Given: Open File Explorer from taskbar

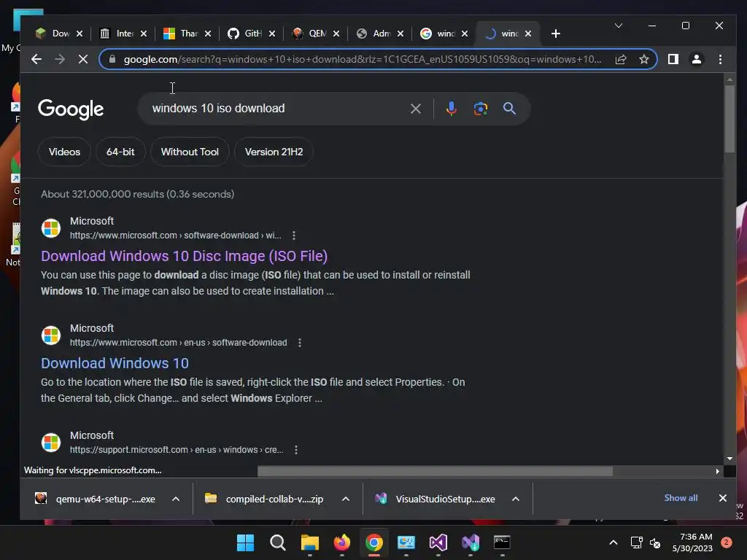Looking at the screenshot, I should [x=309, y=542].
